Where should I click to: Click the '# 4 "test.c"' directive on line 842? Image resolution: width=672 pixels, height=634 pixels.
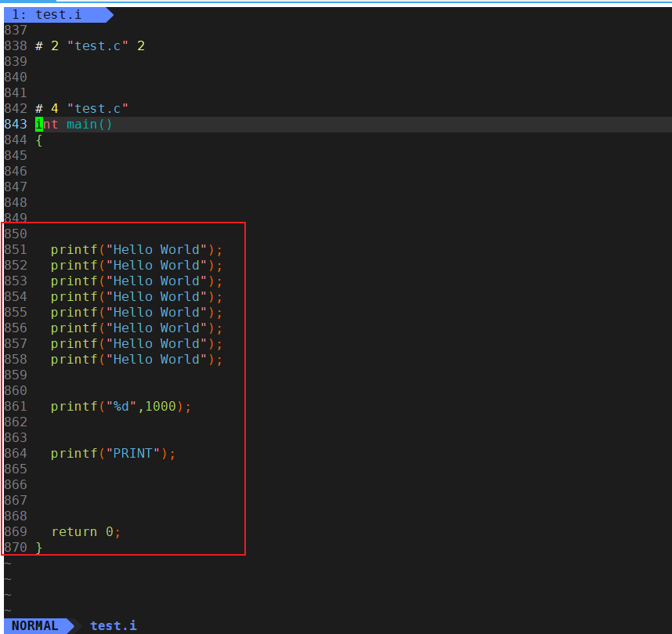(x=81, y=109)
